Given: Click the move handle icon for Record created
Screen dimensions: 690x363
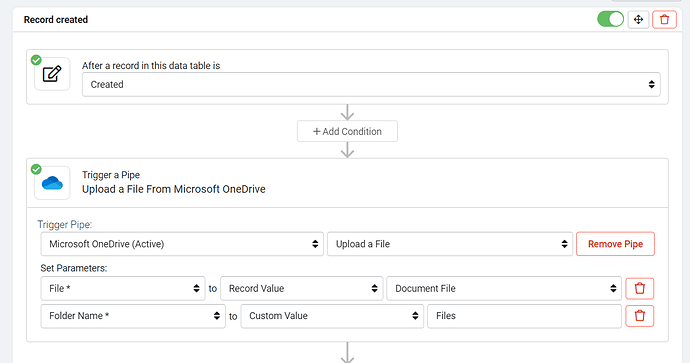Looking at the screenshot, I should [638, 19].
